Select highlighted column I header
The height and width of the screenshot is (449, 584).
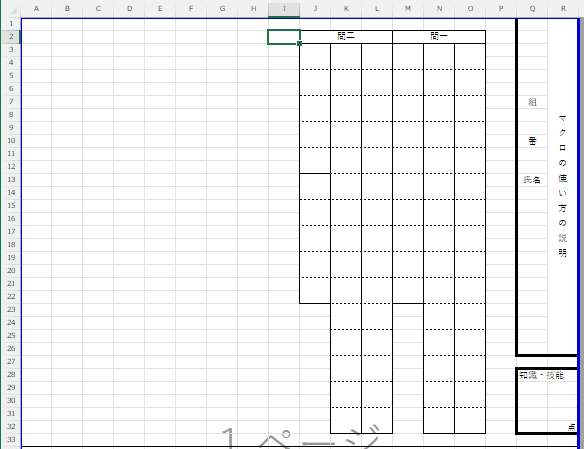coord(284,9)
